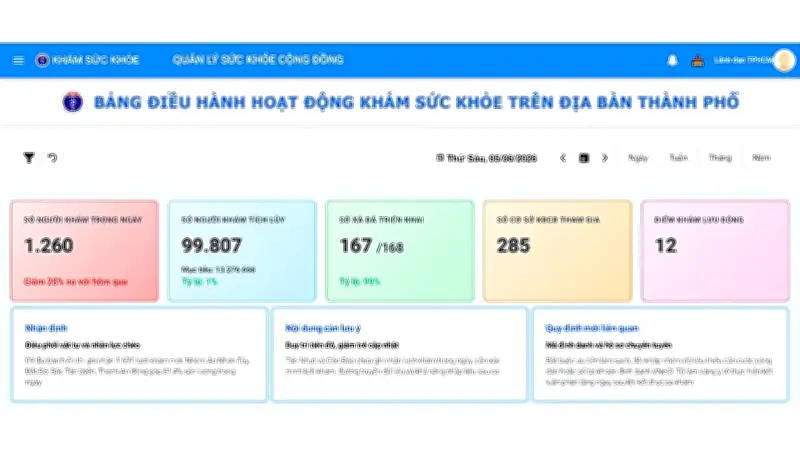Open the user avatar profile menu

click(x=784, y=60)
